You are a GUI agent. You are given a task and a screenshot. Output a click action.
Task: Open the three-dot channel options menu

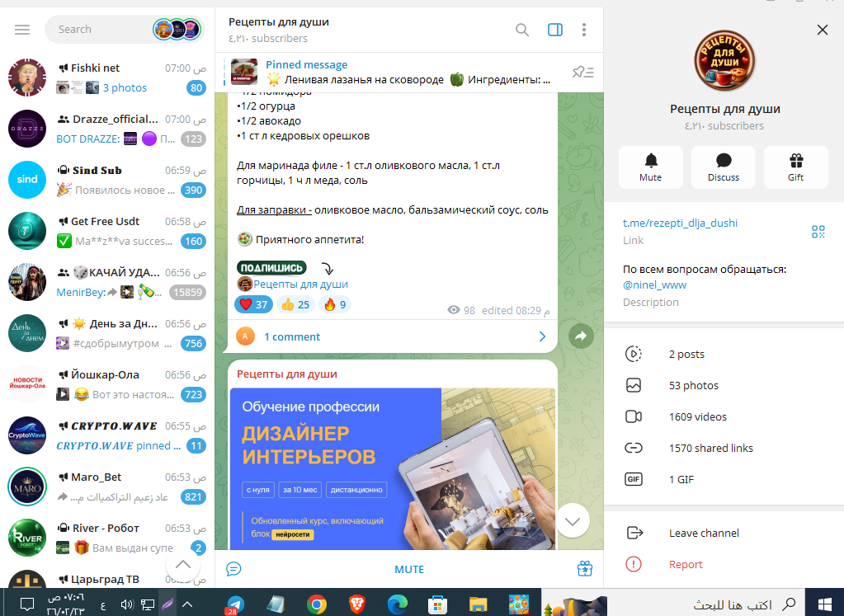pyautogui.click(x=583, y=30)
